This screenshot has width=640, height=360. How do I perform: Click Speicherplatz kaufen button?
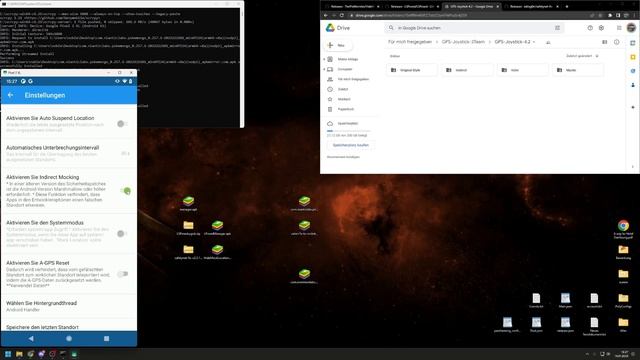coord(351,145)
